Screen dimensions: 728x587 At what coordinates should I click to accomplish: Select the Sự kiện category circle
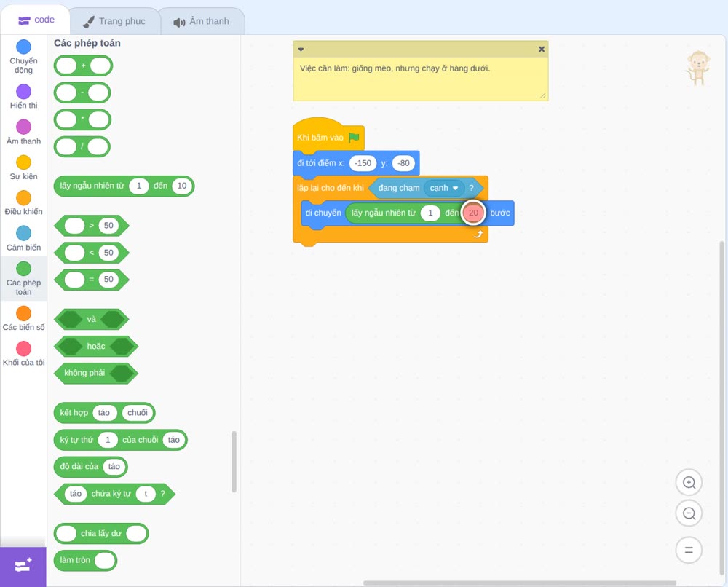click(x=24, y=162)
